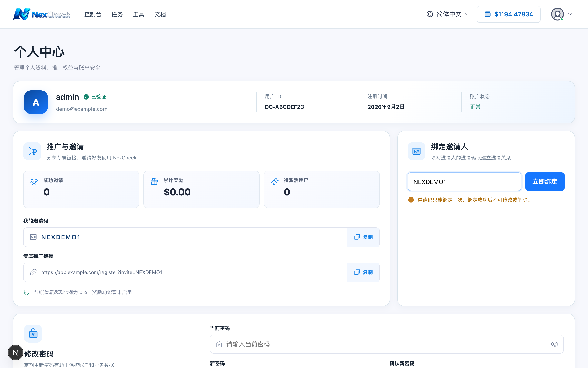
Task: Click the inviter code input field
Action: coord(464,182)
